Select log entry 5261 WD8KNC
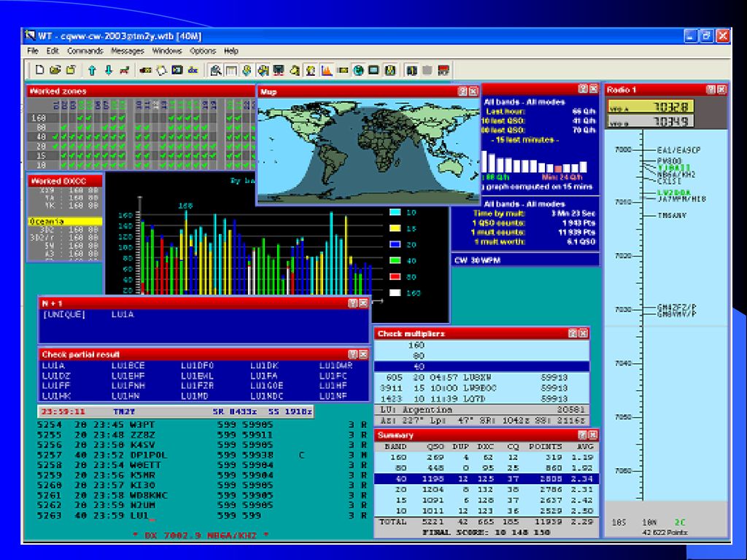The image size is (747, 560). click(x=203, y=495)
